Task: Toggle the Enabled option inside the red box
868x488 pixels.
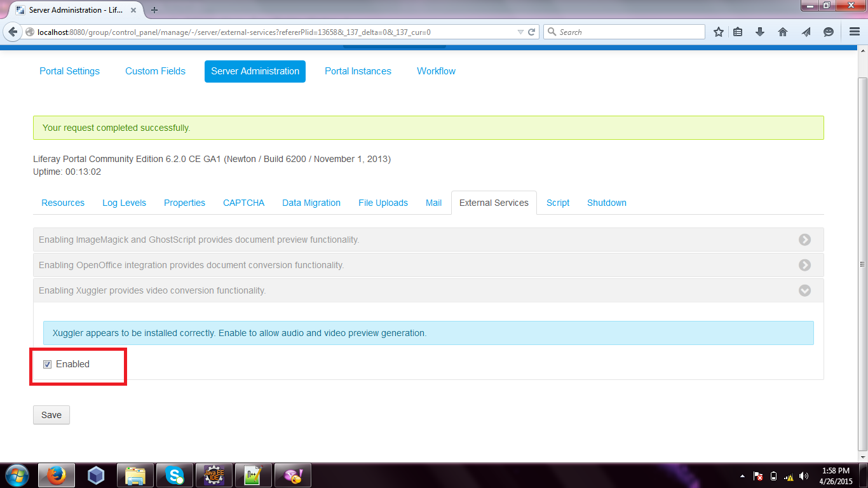Action: (47, 363)
